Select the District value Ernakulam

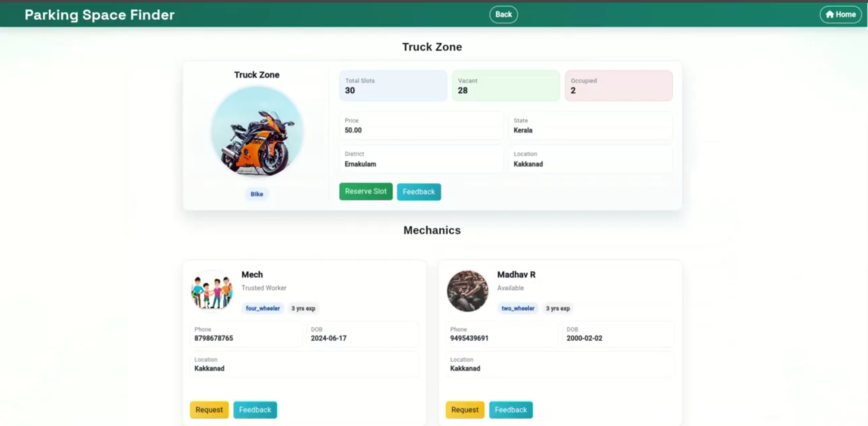tap(360, 164)
